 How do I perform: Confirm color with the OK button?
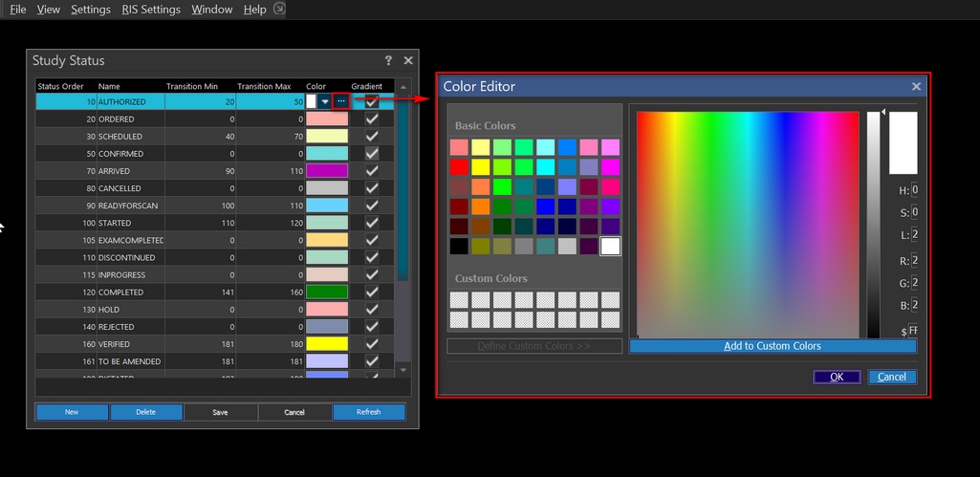(x=837, y=377)
